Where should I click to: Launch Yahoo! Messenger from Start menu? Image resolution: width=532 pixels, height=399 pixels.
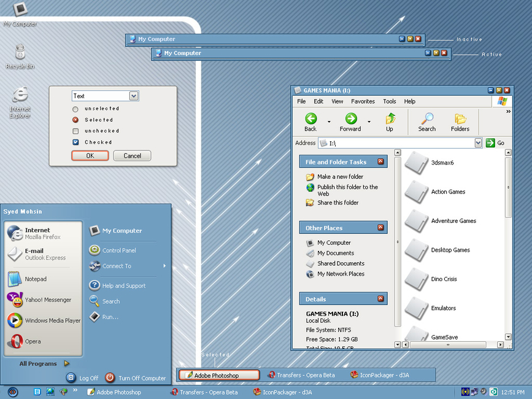43,300
